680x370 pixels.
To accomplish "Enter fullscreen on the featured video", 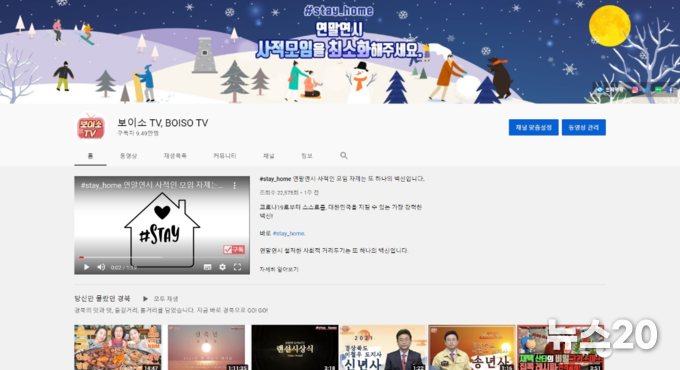I will point(237,267).
